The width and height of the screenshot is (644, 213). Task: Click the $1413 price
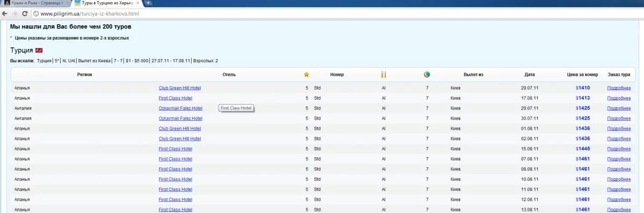tap(583, 98)
